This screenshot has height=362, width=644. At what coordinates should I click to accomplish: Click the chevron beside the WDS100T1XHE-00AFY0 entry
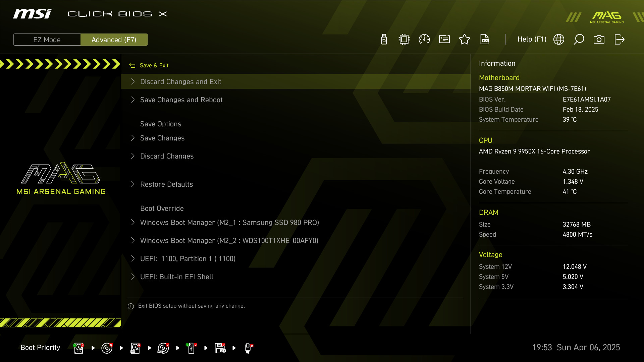133,240
